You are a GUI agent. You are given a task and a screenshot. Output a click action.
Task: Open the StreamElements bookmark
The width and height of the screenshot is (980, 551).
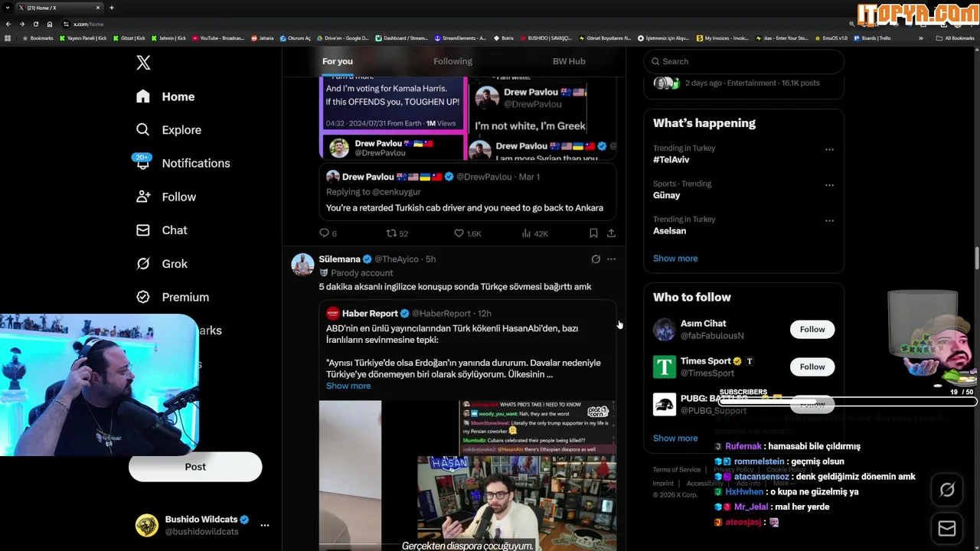click(460, 38)
